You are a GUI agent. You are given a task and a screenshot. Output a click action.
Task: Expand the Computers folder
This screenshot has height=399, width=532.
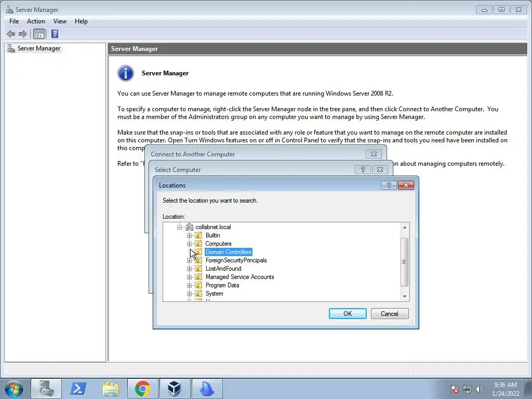tap(189, 244)
